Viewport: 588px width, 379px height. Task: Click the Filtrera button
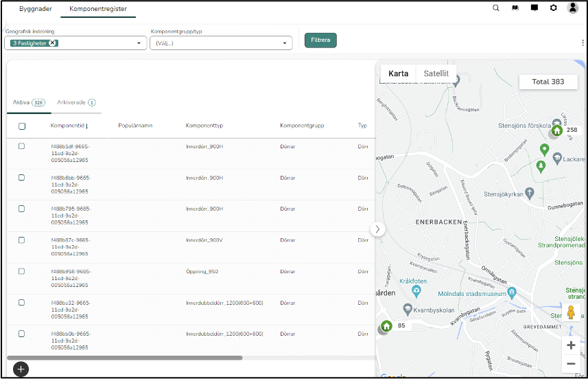tap(320, 40)
